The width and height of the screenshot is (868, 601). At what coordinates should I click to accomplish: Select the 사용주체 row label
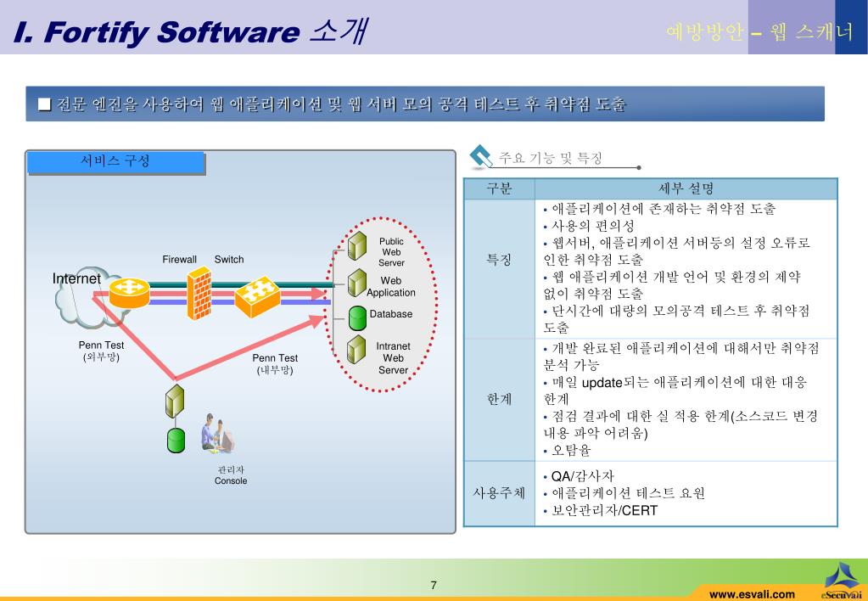[x=499, y=492]
